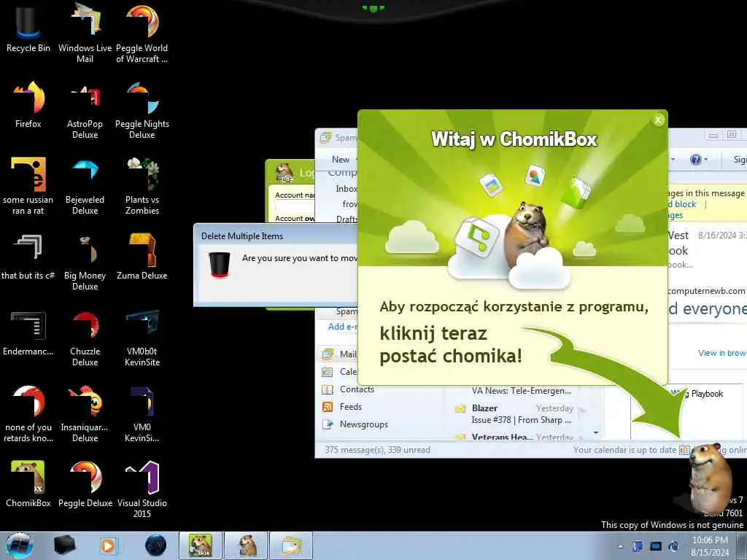This screenshot has height=560, width=747.
Task: Select the Chuzzle Deluxe desktop icon
Action: [x=85, y=338]
